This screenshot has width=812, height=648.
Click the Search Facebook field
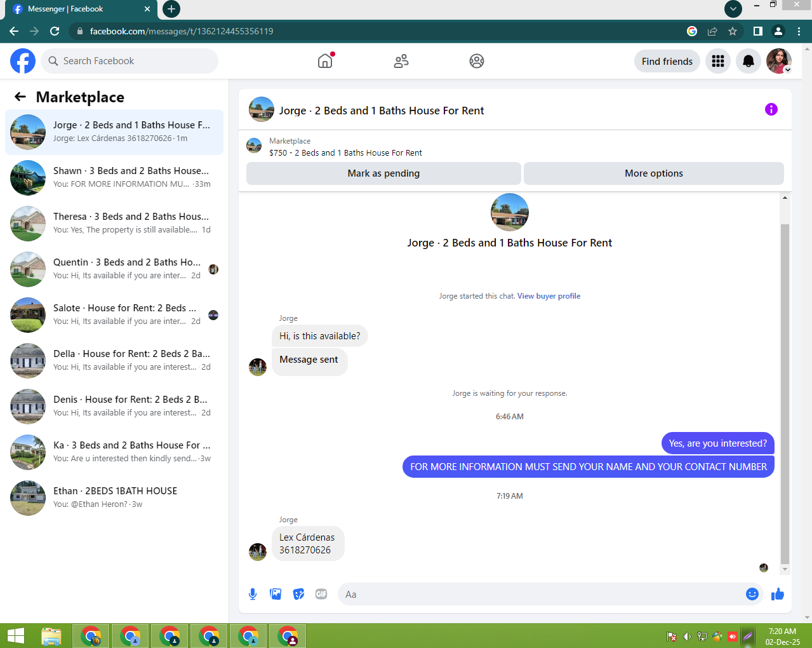point(130,61)
